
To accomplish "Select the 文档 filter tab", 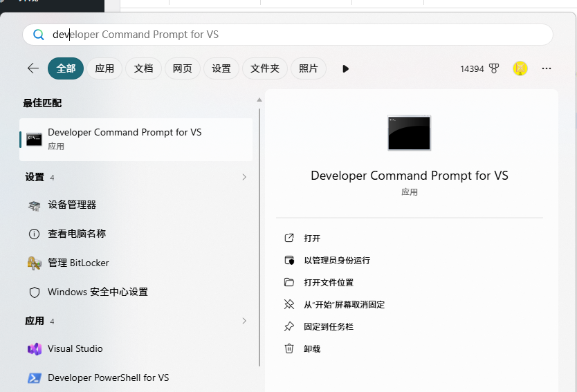I will (143, 68).
